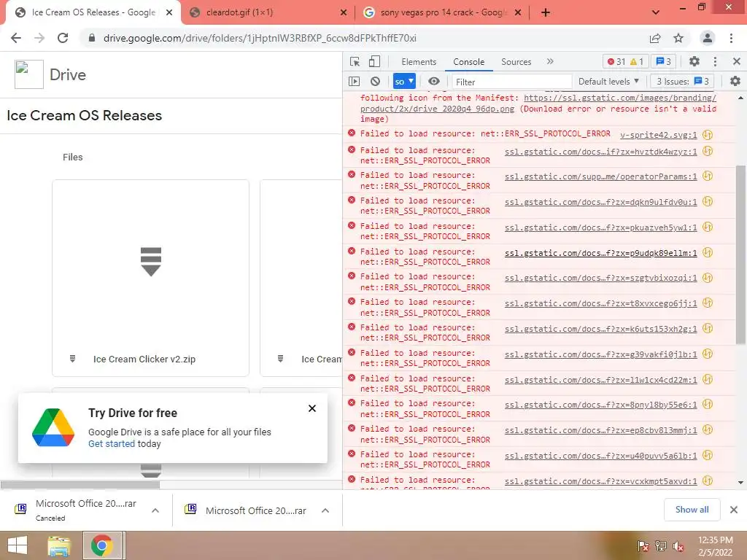747x560 pixels.
Task: Switch to the Ice Cream OS Releases tab
Action: (x=93, y=12)
